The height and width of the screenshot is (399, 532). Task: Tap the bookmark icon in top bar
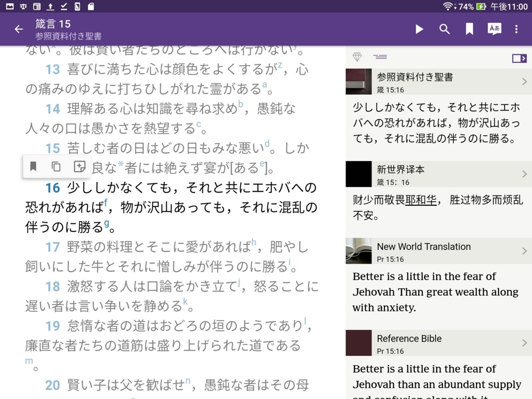(x=469, y=29)
